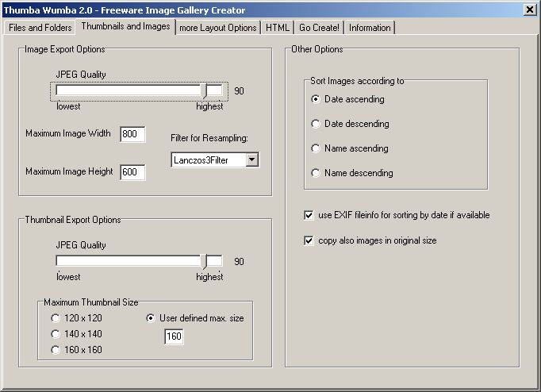This screenshot has width=541, height=392.
Task: Click the Thumbnail Export Options group title
Action: coord(73,220)
